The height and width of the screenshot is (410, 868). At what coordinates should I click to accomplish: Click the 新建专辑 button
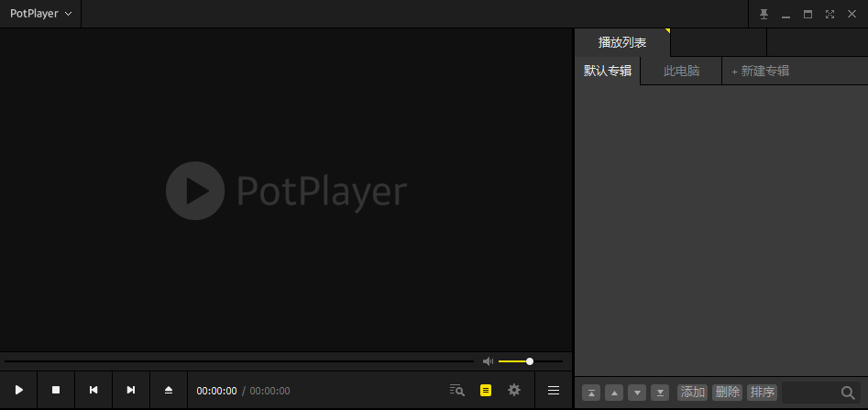[760, 71]
